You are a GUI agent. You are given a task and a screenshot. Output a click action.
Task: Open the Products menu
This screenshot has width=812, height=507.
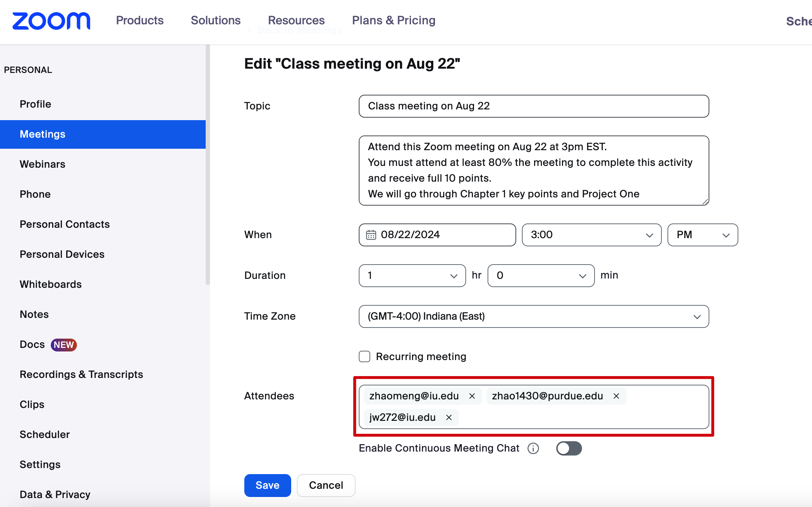pos(140,20)
